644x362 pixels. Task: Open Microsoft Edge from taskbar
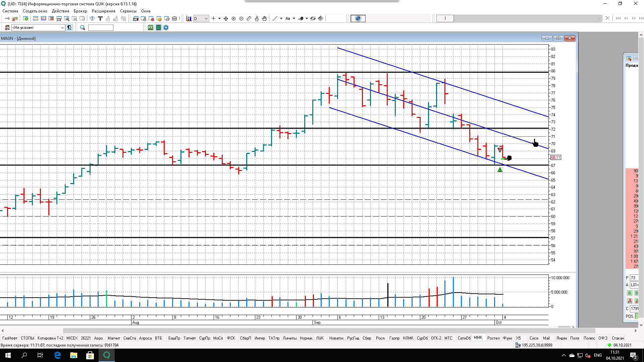[x=57, y=355]
